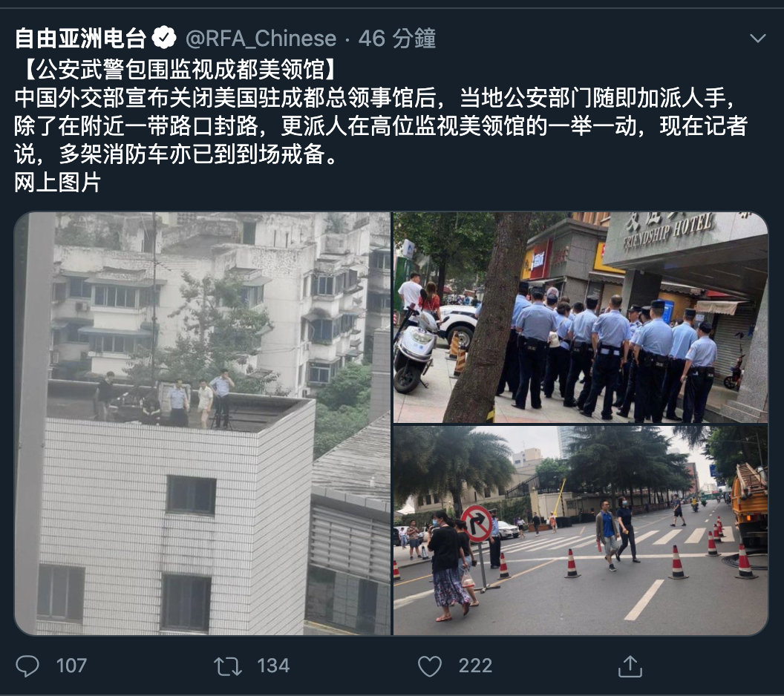Click the 134 retweets count
The width and height of the screenshot is (784, 696).
tap(273, 666)
